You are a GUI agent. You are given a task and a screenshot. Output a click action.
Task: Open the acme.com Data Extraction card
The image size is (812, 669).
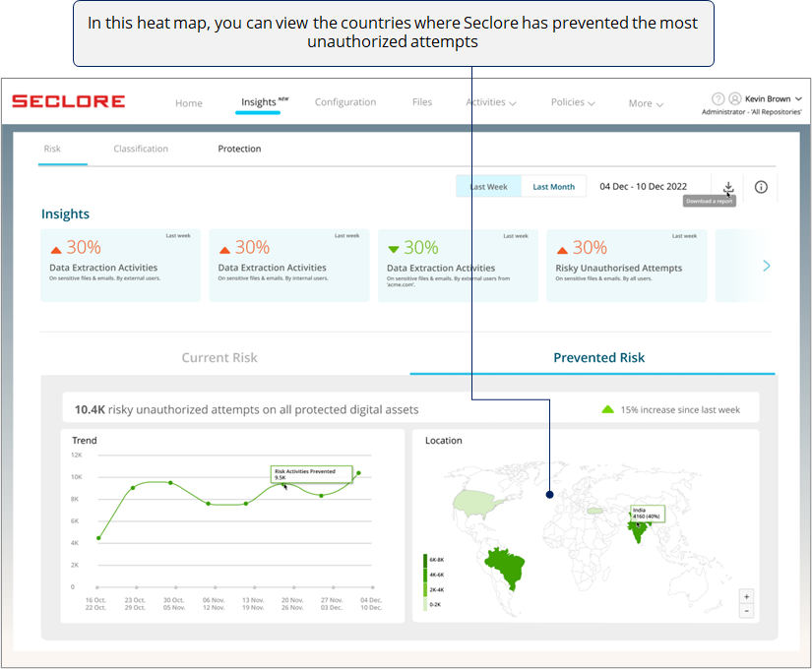[x=458, y=265]
